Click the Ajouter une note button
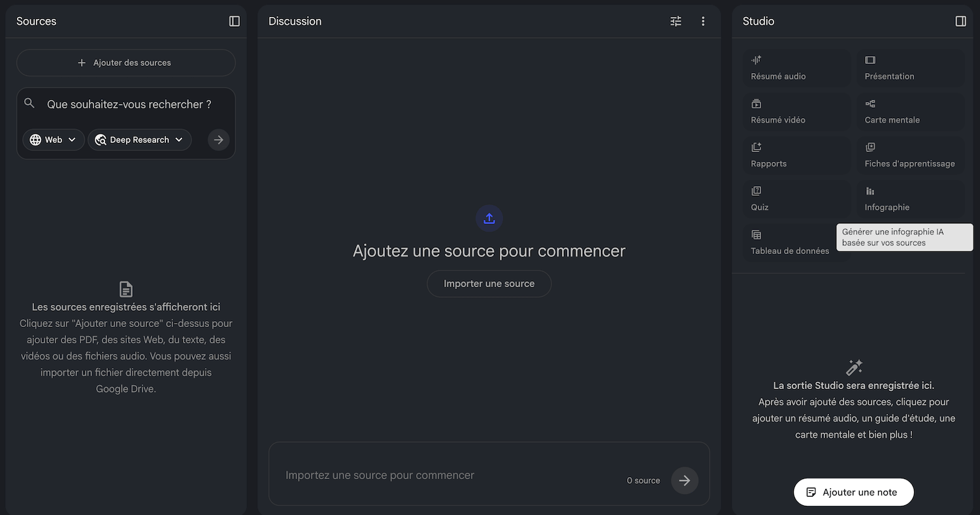The image size is (980, 515). point(853,492)
